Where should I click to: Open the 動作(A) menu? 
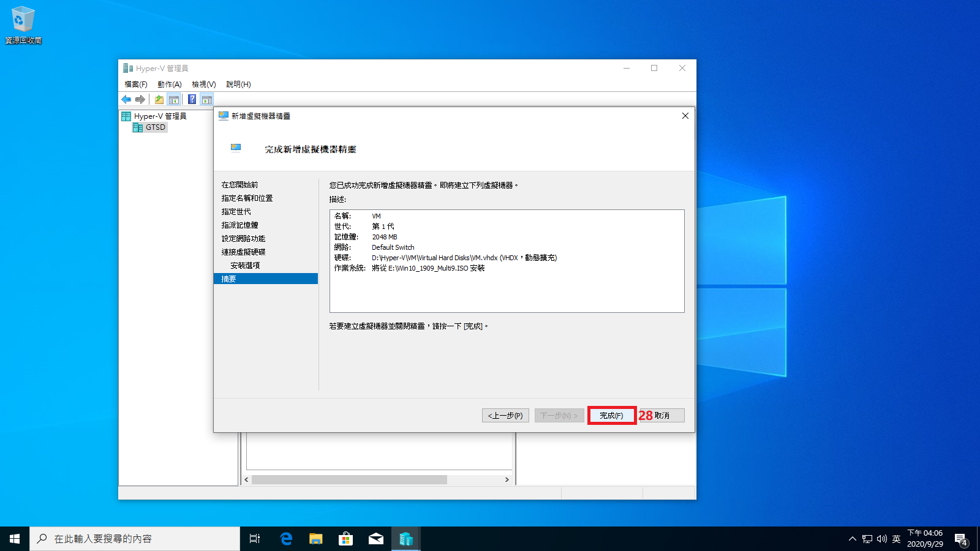pyautogui.click(x=169, y=84)
